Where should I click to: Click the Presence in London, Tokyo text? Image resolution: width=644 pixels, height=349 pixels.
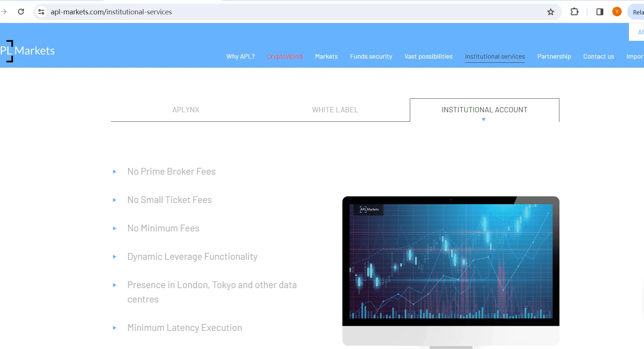click(x=212, y=292)
